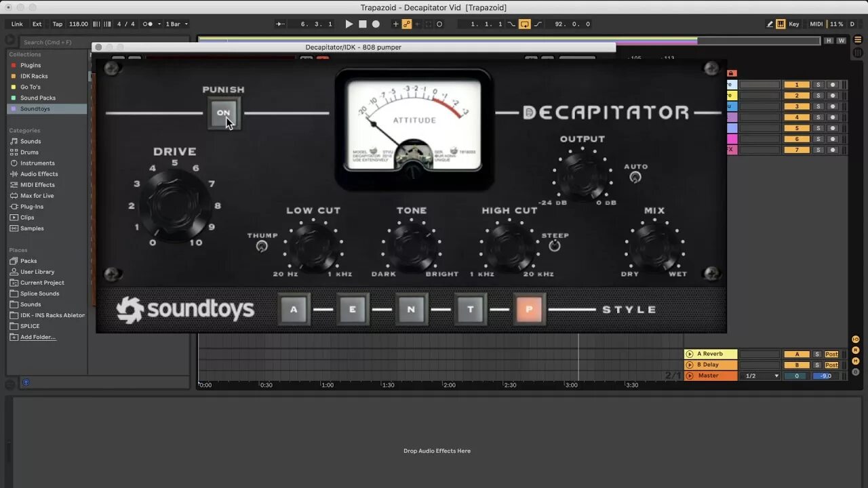Select Sound Packs collection
868x488 pixels.
(x=38, y=98)
